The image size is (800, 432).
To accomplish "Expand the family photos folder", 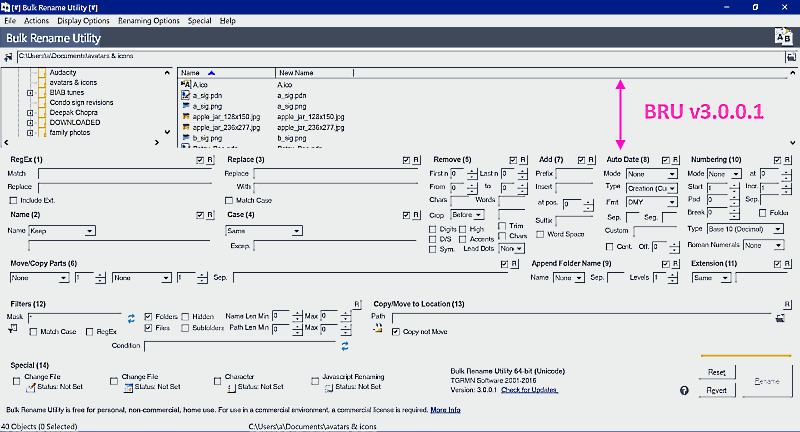I will [30, 133].
